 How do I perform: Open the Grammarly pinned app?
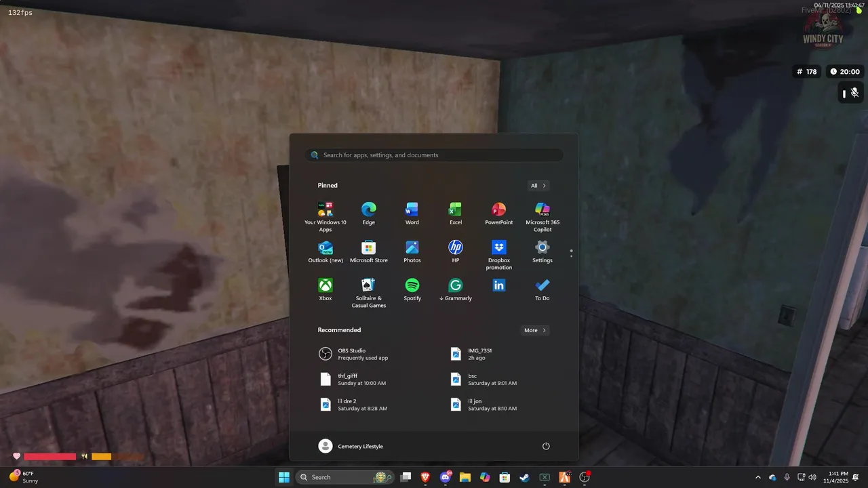pos(456,289)
